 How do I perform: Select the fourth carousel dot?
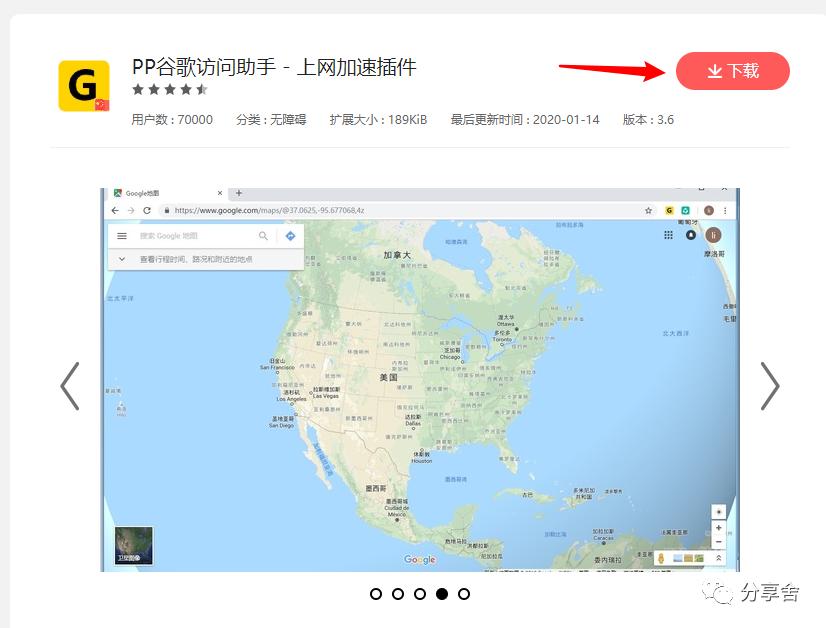pyautogui.click(x=443, y=594)
